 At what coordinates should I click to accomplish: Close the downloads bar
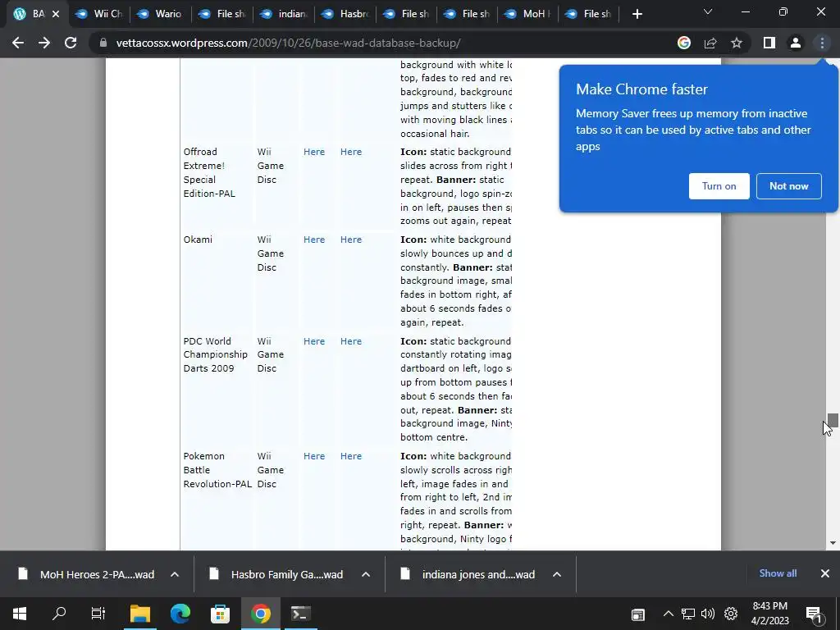(x=825, y=573)
